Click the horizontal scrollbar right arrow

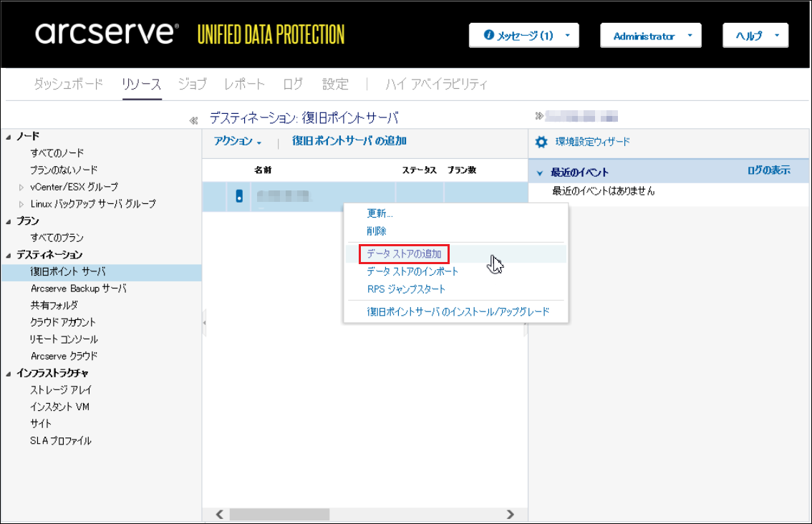pos(510,514)
